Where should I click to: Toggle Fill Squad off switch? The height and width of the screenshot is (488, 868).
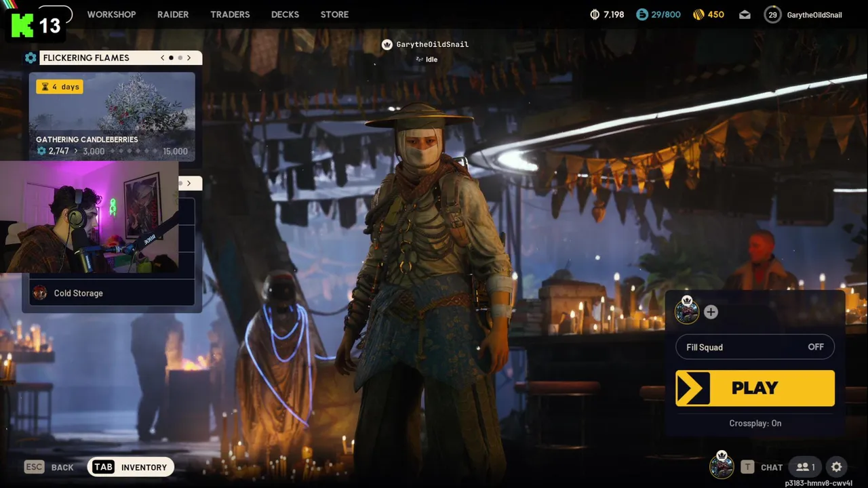click(x=755, y=347)
